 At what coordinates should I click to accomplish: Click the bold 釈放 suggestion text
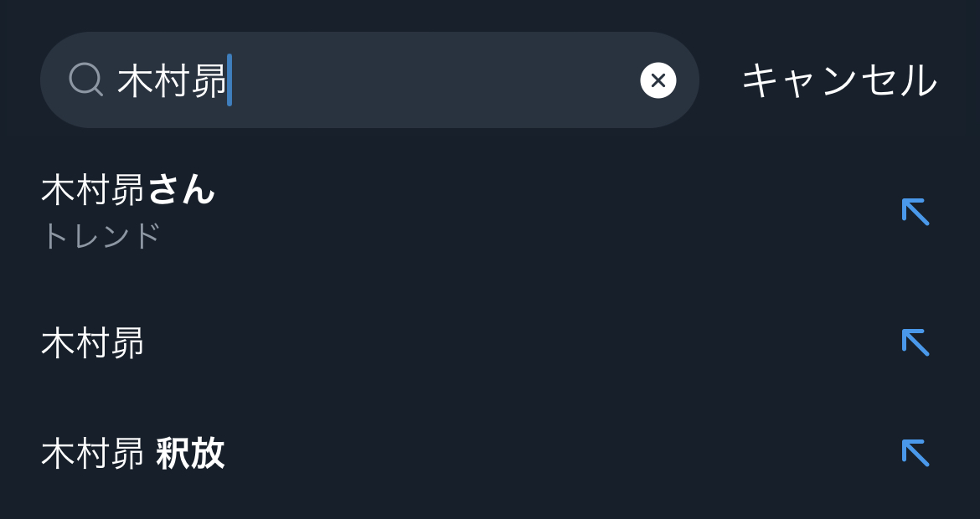click(191, 454)
